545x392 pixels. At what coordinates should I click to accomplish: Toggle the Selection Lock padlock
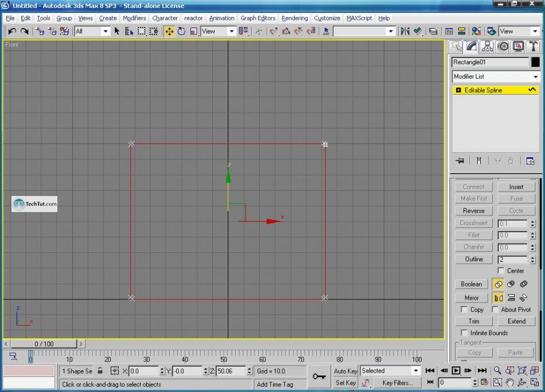[x=100, y=371]
